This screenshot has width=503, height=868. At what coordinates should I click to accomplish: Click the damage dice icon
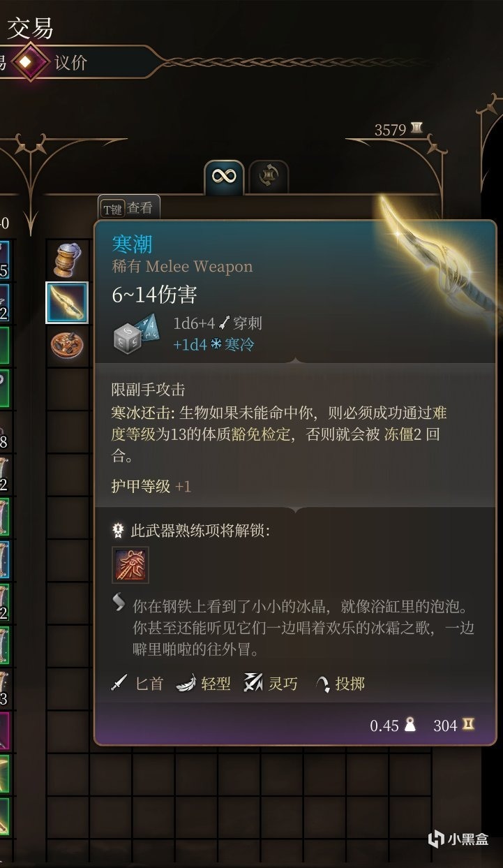pyautogui.click(x=137, y=333)
